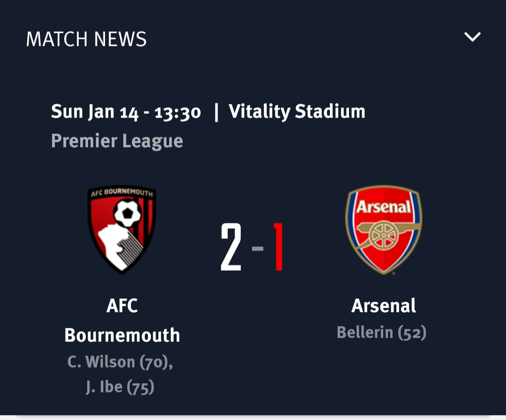The image size is (506, 420).
Task: Select the Arsenal team name
Action: [x=384, y=305]
